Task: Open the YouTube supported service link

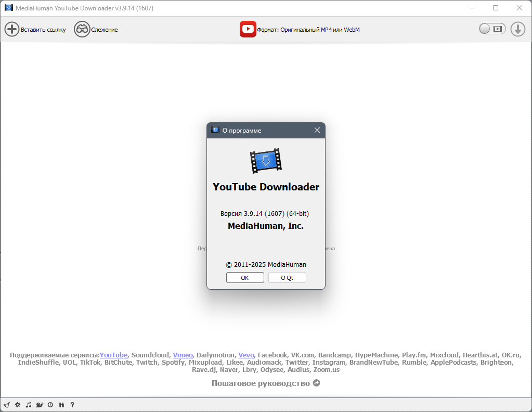Action: (x=113, y=355)
